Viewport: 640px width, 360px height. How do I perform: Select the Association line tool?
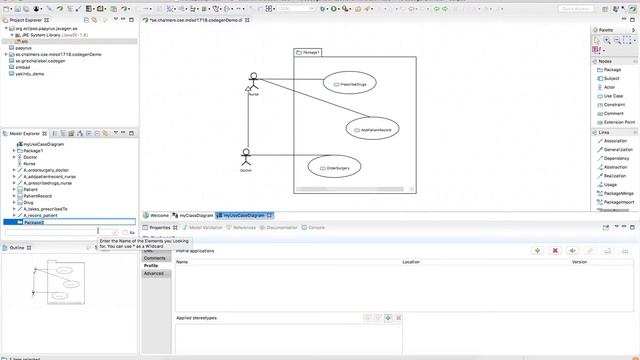(612, 141)
